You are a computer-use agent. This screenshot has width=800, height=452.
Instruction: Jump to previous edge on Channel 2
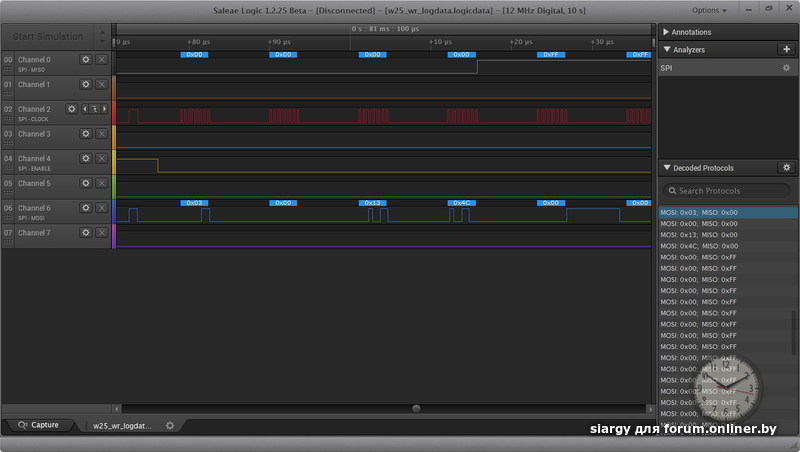[84, 109]
